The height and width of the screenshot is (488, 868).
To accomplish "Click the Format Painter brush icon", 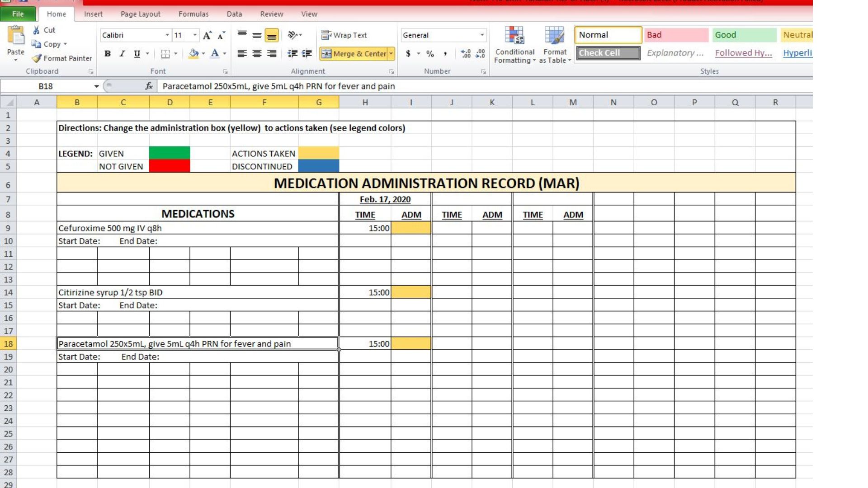I will pos(37,58).
